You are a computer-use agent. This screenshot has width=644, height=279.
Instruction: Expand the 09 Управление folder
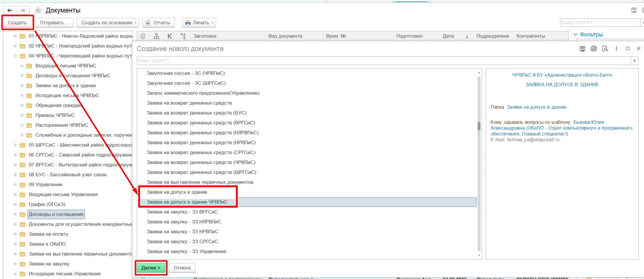point(15,185)
